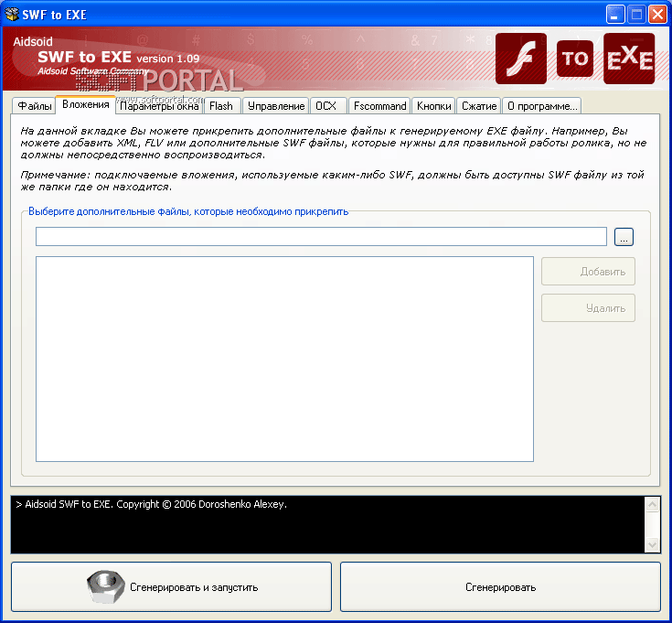Switch to the Fscommand tab
Image resolution: width=672 pixels, height=623 pixels.
point(379,106)
